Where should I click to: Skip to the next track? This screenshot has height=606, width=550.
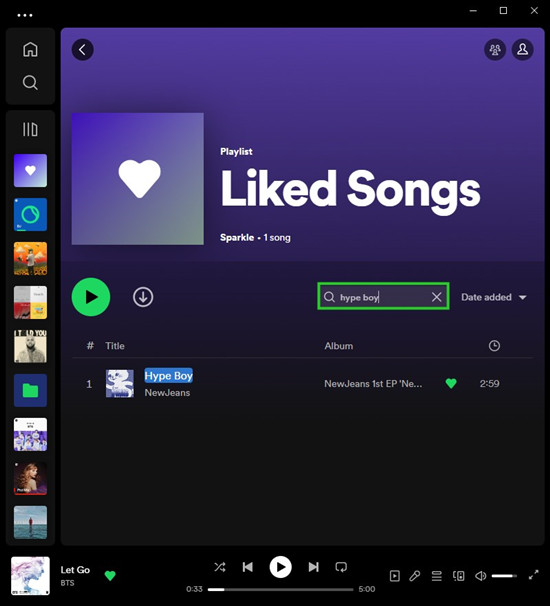coord(313,567)
